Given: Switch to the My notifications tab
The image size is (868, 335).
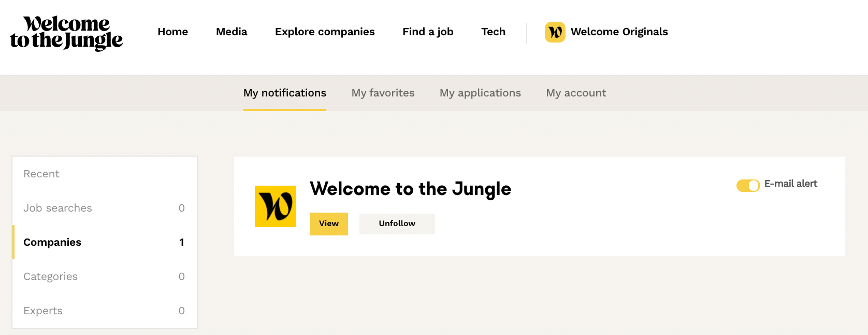Looking at the screenshot, I should [x=285, y=93].
